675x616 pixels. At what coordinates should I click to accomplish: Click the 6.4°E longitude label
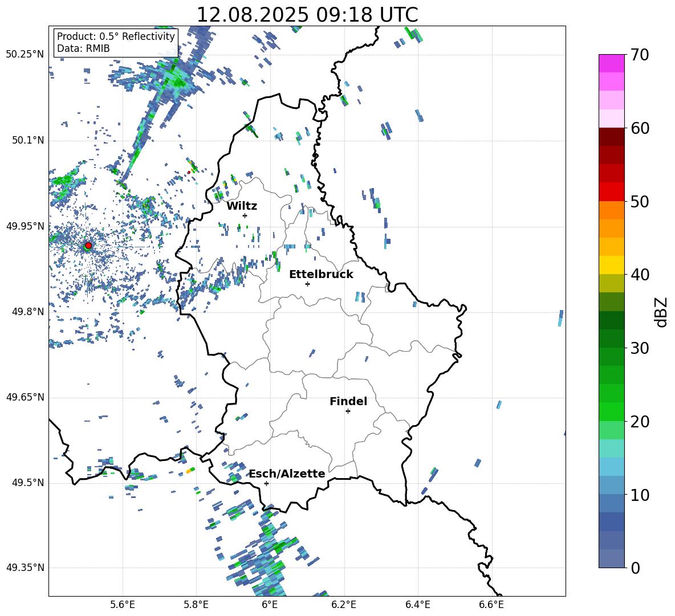click(417, 605)
